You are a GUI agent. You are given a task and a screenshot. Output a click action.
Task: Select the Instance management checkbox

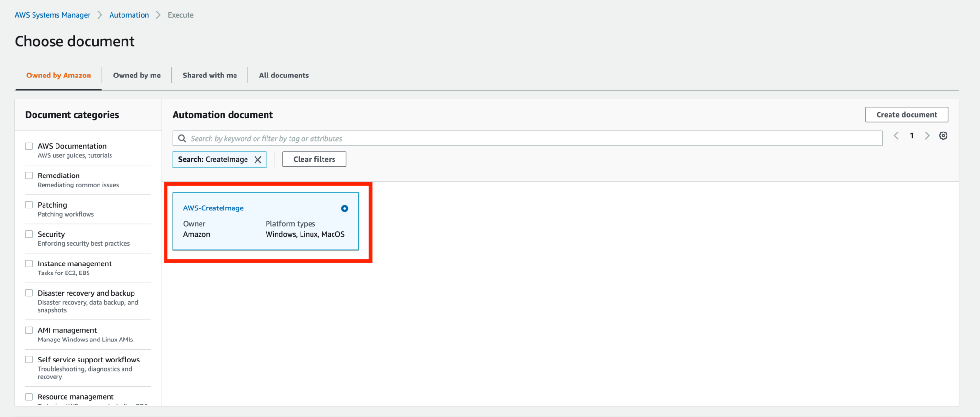click(29, 264)
